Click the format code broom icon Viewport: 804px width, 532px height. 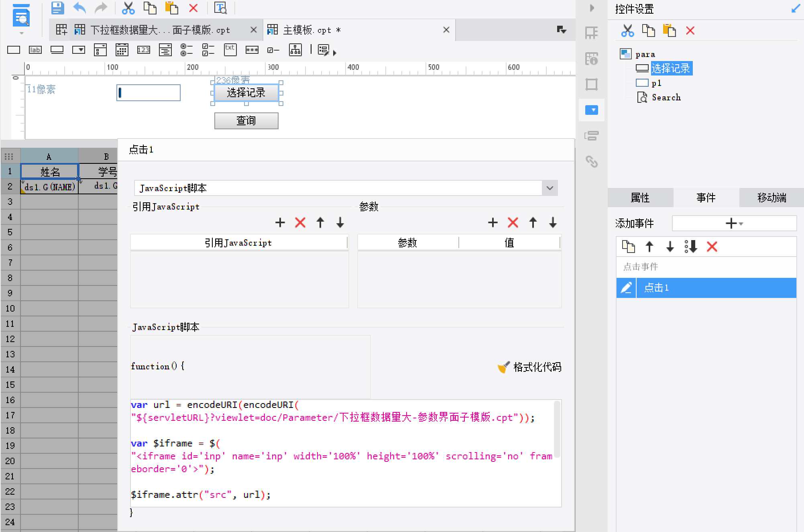(503, 367)
